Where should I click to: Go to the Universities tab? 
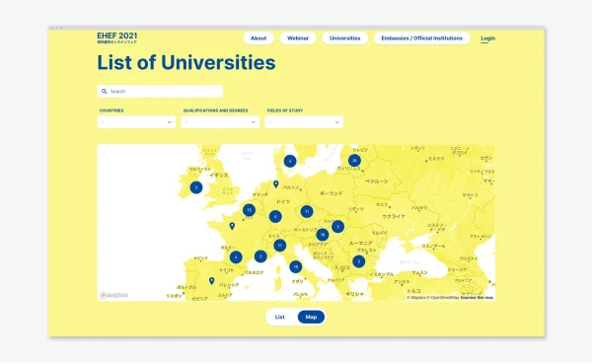(x=344, y=38)
